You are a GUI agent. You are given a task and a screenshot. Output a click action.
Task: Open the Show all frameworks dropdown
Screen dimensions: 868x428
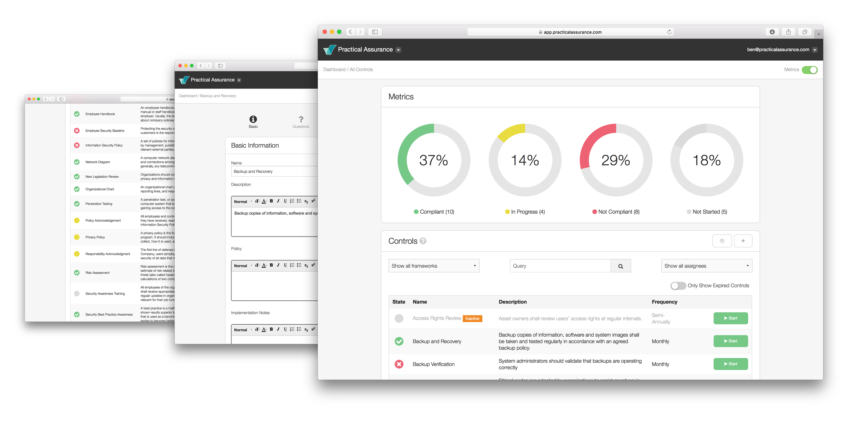coord(434,266)
